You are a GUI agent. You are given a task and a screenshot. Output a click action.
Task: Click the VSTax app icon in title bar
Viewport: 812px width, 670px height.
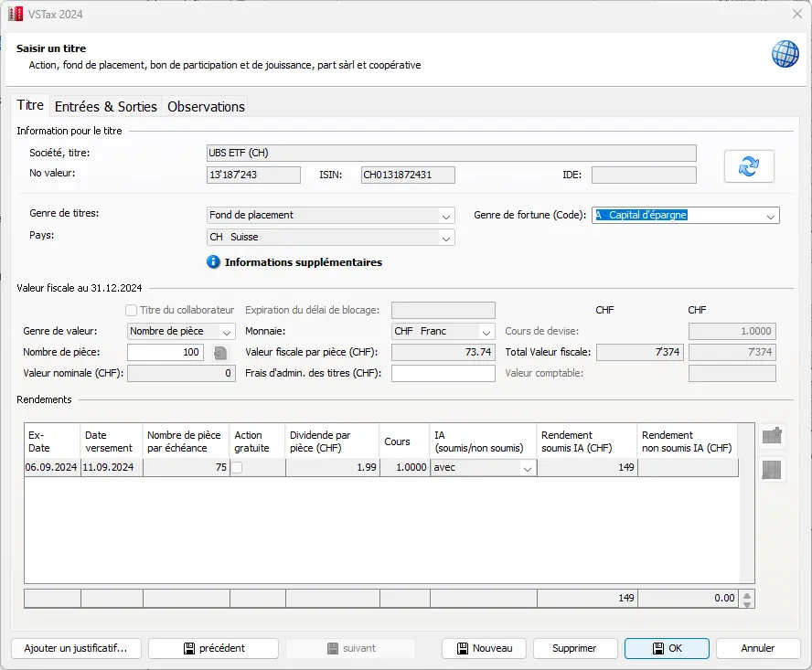[16, 14]
